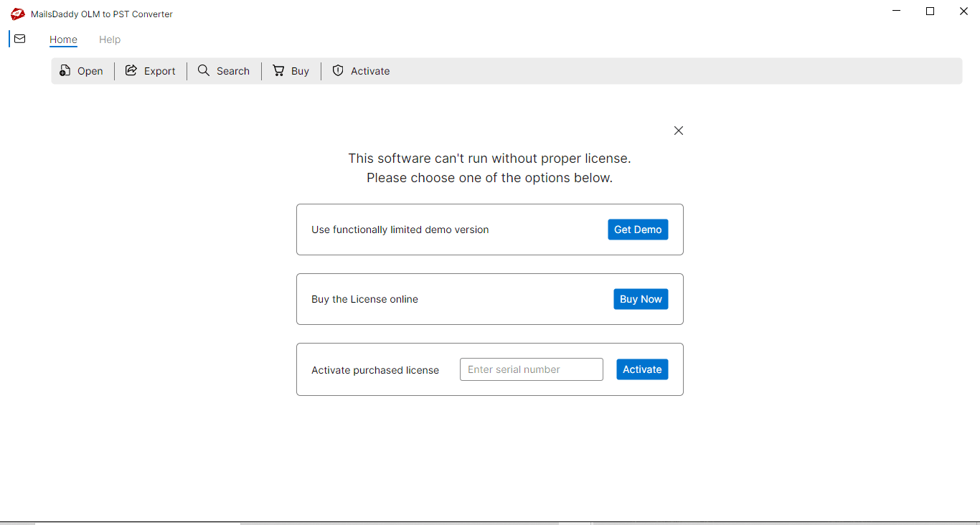
Task: Click the Export toolbar button
Action: click(150, 71)
